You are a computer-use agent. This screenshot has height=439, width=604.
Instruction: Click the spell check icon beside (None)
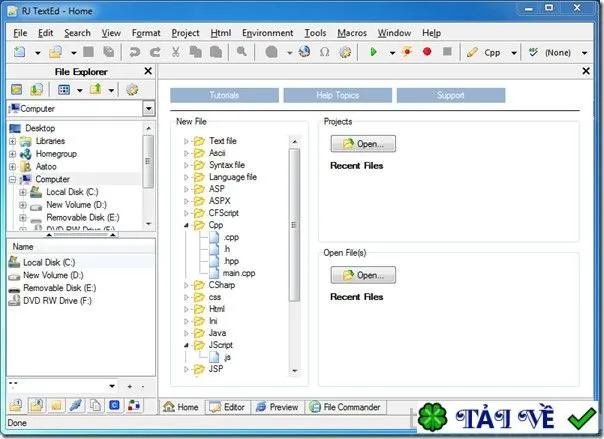533,52
